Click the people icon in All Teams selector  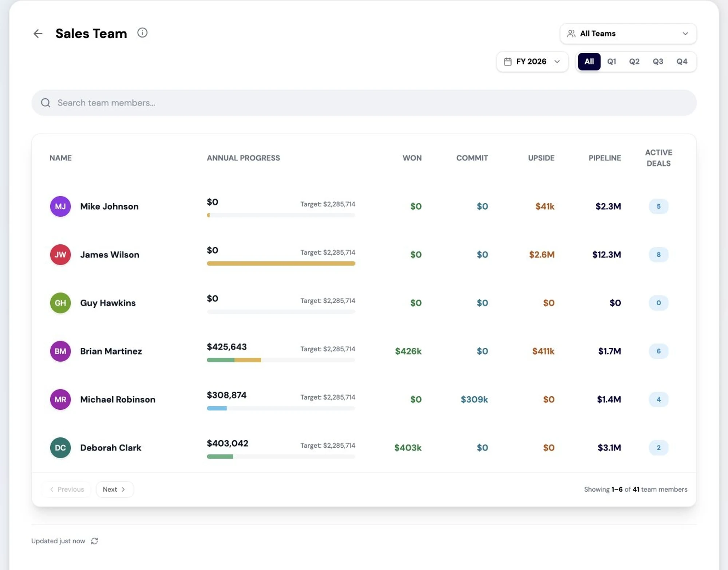(571, 34)
